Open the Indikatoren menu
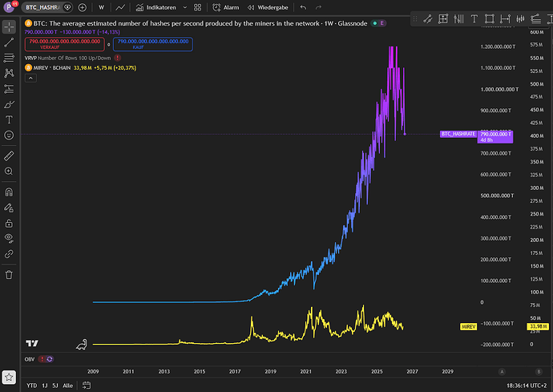 pos(156,7)
